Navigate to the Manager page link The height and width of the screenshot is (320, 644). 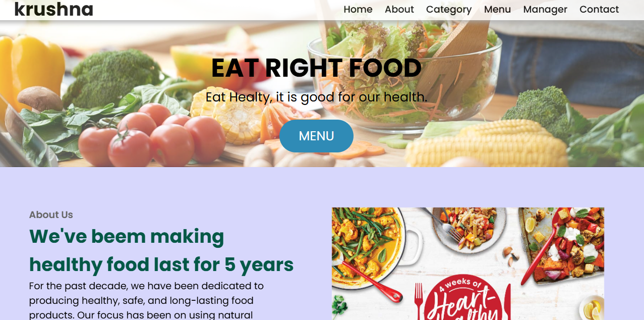coord(545,9)
